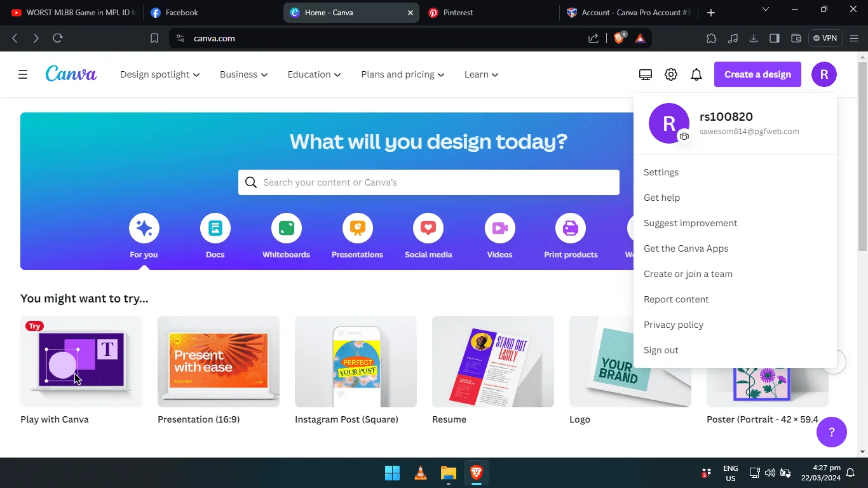
Task: Select the Presentations category icon
Action: pos(358,228)
